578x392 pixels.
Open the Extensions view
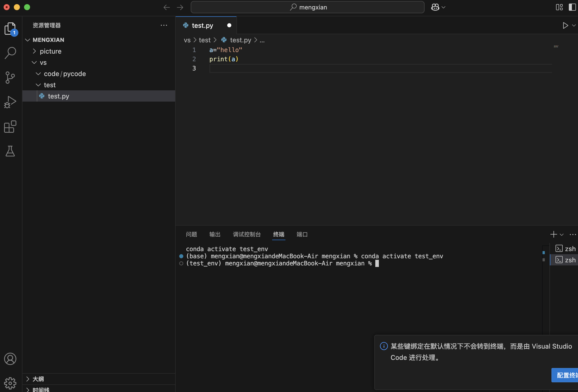10,127
